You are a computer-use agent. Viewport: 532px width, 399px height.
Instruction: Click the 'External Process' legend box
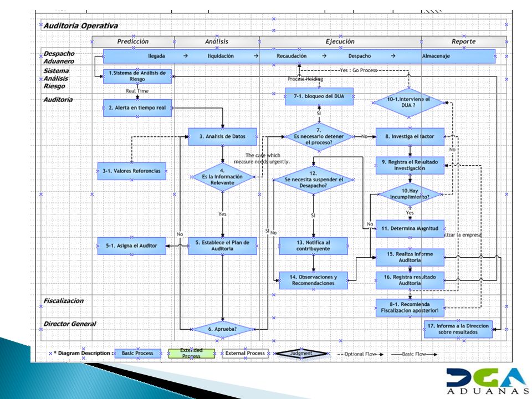tap(245, 353)
